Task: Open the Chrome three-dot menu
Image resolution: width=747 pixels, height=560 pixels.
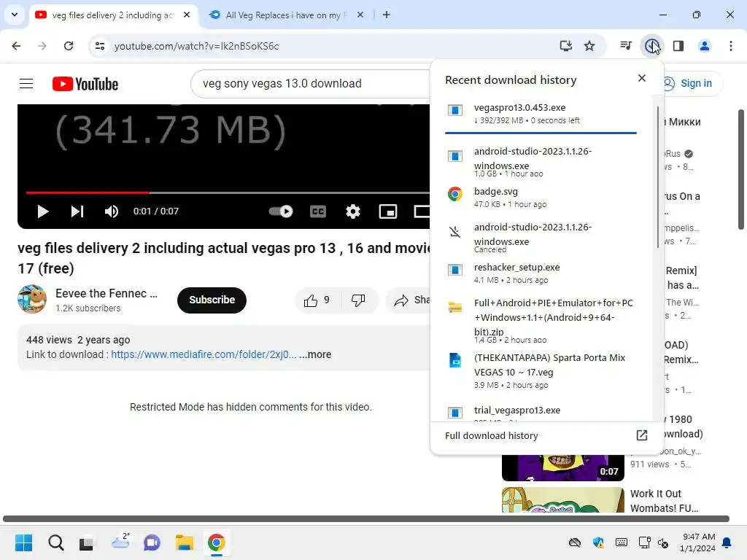Action: point(731,46)
